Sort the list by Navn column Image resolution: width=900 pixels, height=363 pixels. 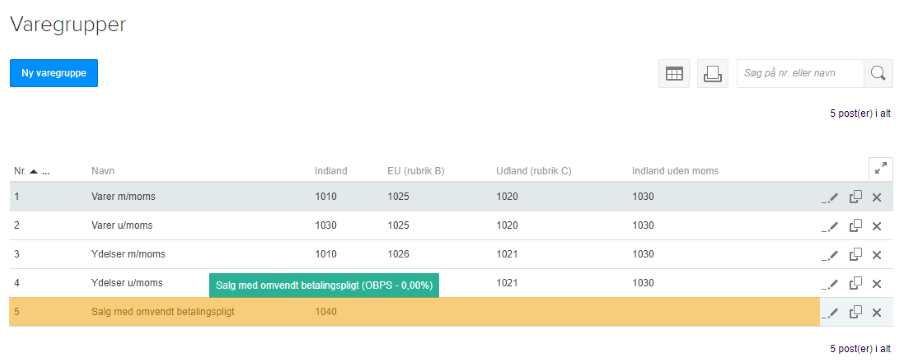(101, 171)
